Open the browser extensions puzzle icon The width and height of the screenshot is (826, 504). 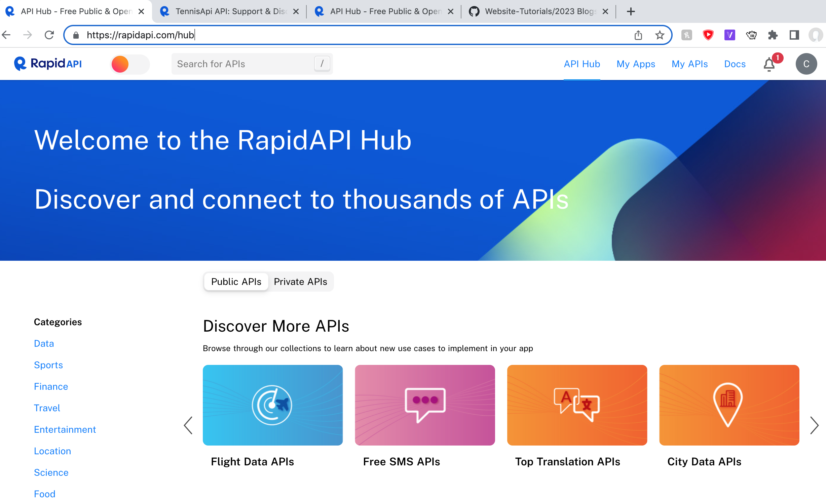[773, 35]
